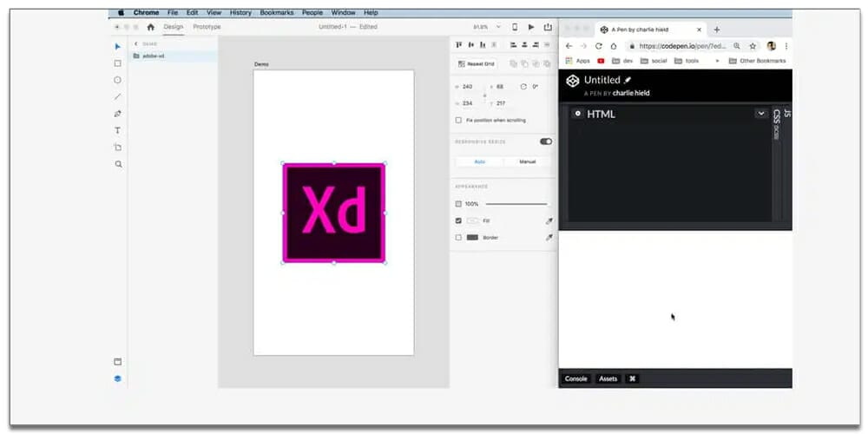Select the adobe-xd layer in Layers panel
The height and width of the screenshot is (434, 868).
coord(174,56)
